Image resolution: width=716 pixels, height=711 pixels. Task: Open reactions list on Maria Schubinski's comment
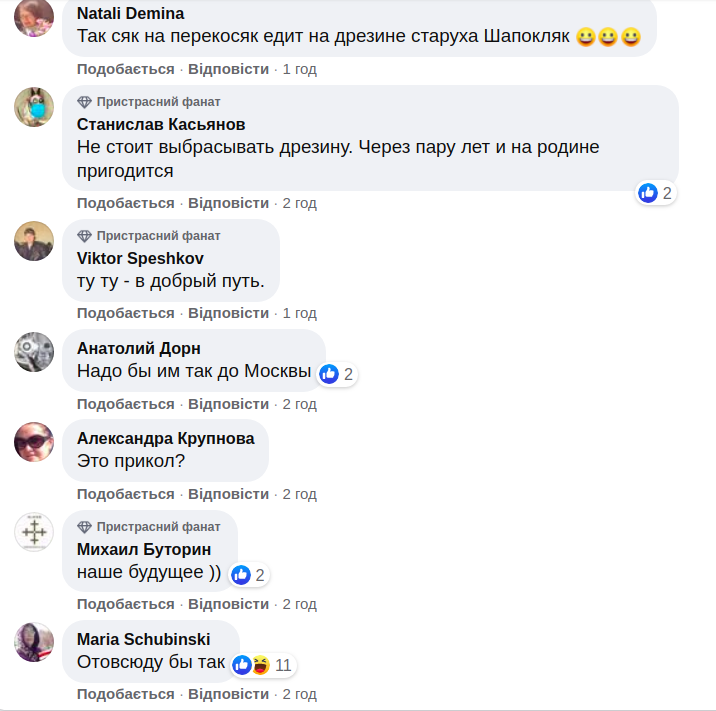[263, 665]
